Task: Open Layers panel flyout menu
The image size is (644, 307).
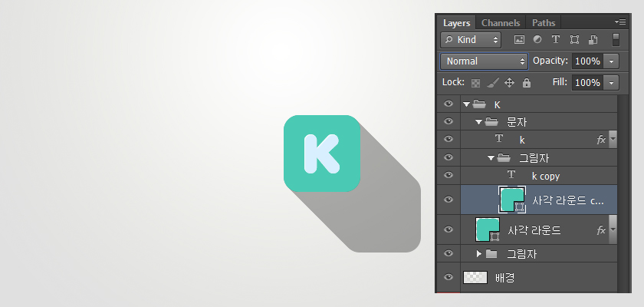Action: click(x=620, y=21)
